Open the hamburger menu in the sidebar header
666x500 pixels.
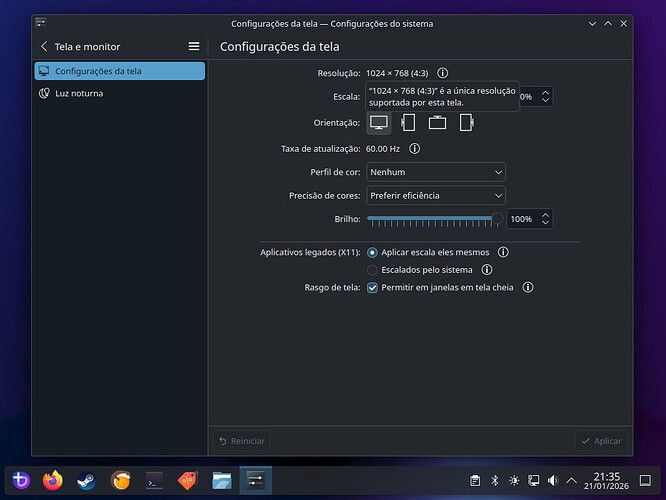194,46
